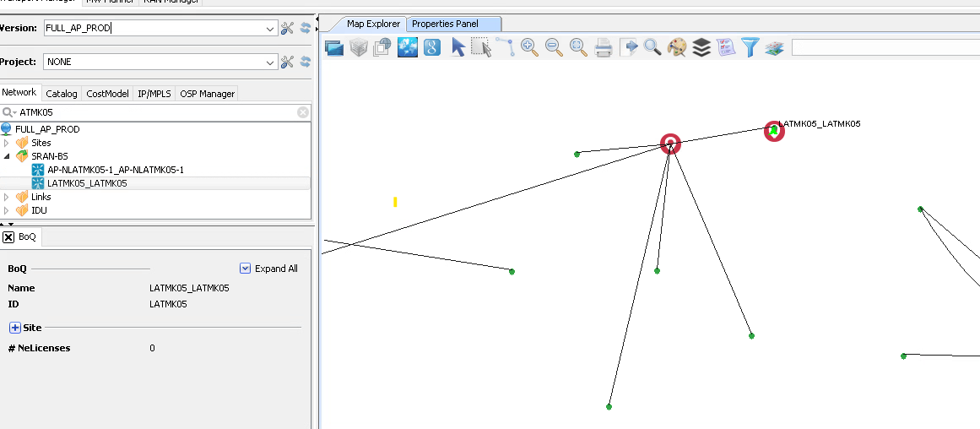Open the color palette tool
980x429 pixels.
point(677,47)
